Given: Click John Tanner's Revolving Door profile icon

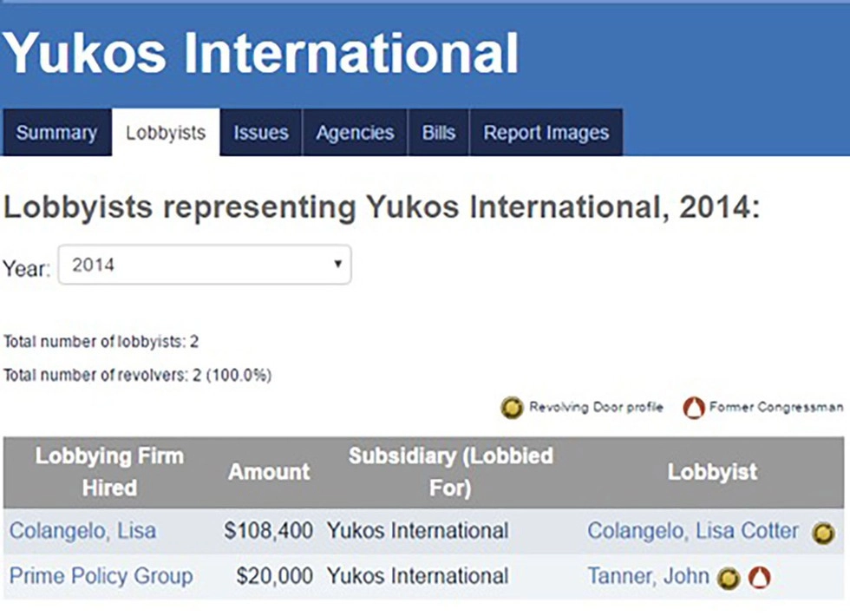Looking at the screenshot, I should (729, 578).
